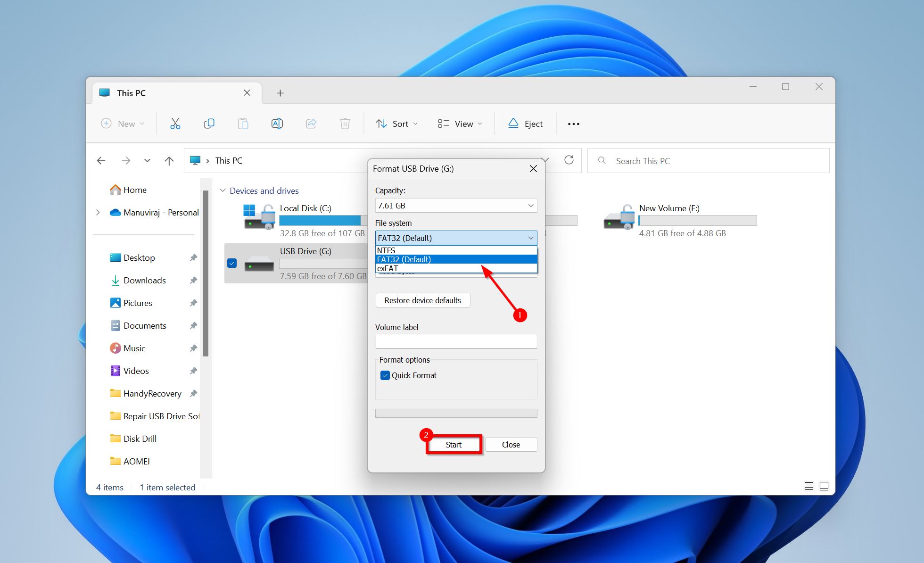Click the Delete trash icon
Viewport: 924px width, 563px height.
click(345, 124)
